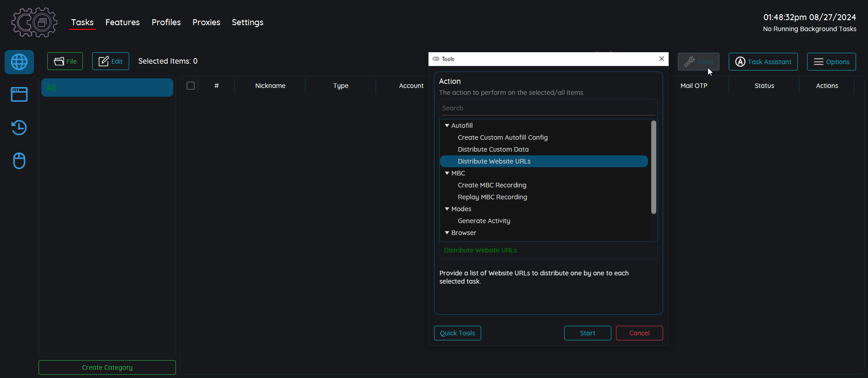The width and height of the screenshot is (868, 378).
Task: Select Distribute Website URLs in the list
Action: (x=544, y=161)
